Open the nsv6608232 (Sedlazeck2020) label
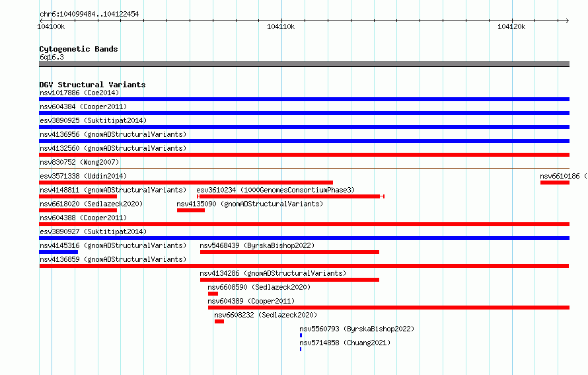 tap(266, 315)
